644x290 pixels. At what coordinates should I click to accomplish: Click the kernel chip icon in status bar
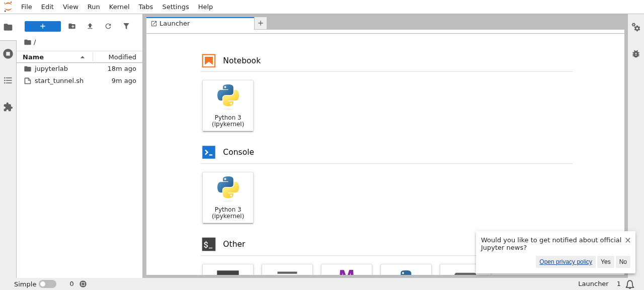pyautogui.click(x=83, y=284)
